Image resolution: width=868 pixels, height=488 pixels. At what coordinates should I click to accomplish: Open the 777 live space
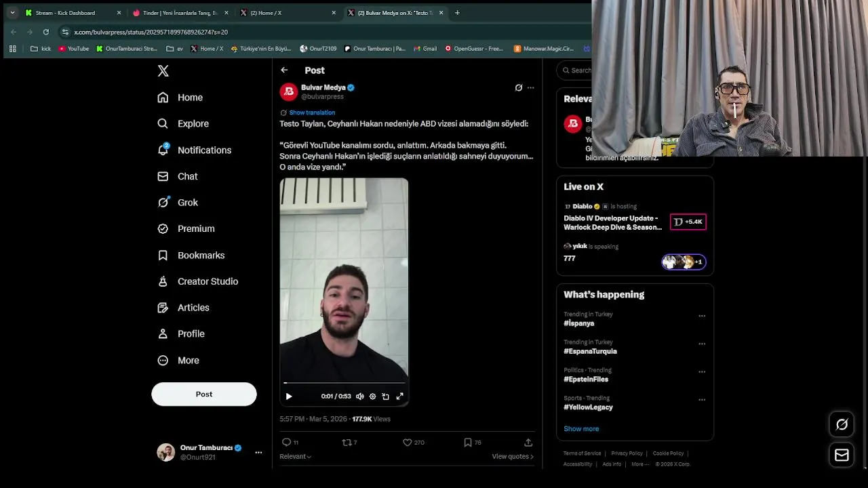pos(570,258)
